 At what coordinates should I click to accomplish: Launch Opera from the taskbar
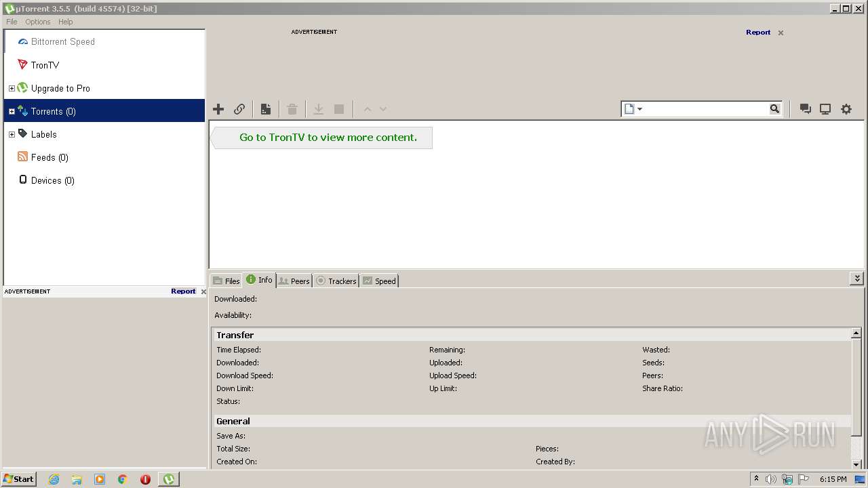145,479
